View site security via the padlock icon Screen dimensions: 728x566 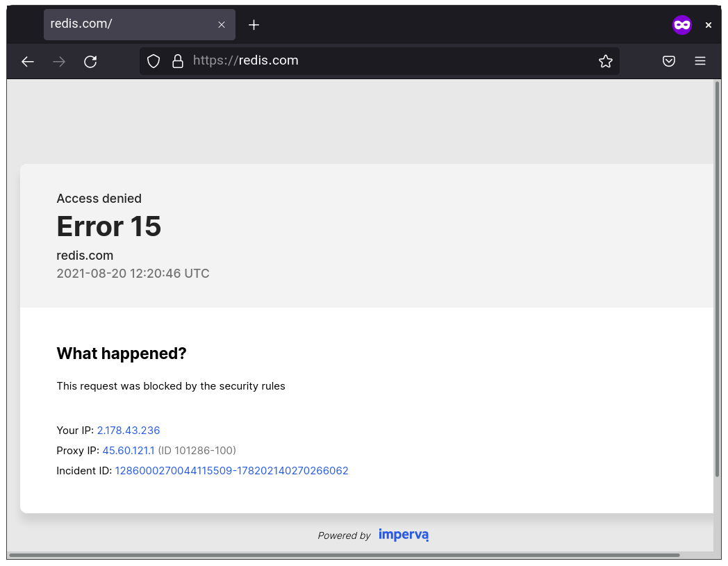tap(178, 61)
